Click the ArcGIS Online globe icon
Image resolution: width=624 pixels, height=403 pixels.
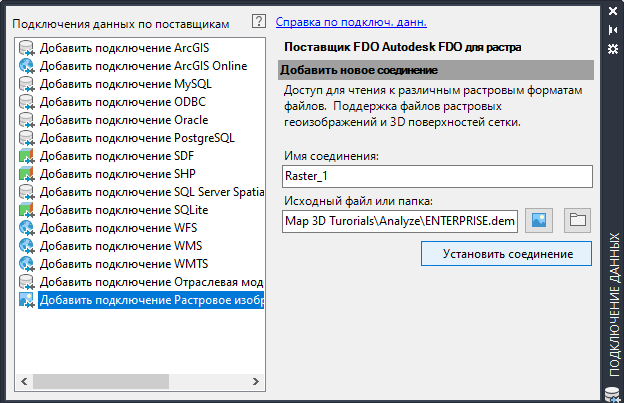[27, 66]
